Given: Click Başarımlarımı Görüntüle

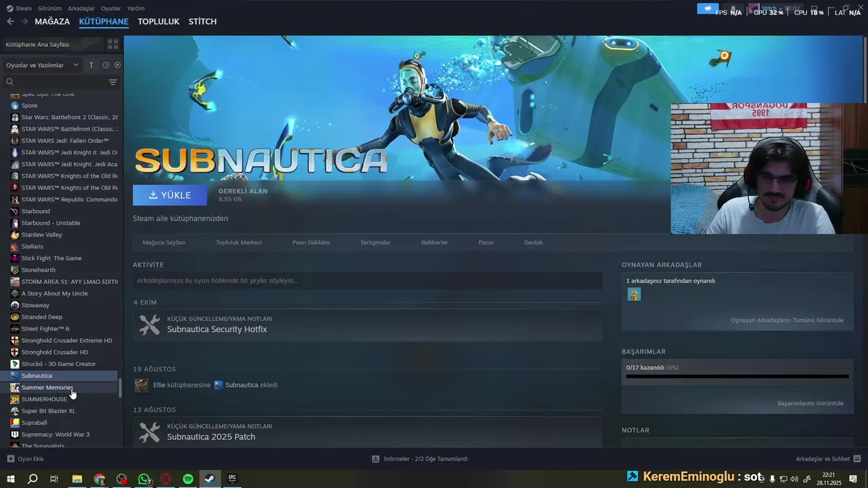Looking at the screenshot, I should coord(810,403).
